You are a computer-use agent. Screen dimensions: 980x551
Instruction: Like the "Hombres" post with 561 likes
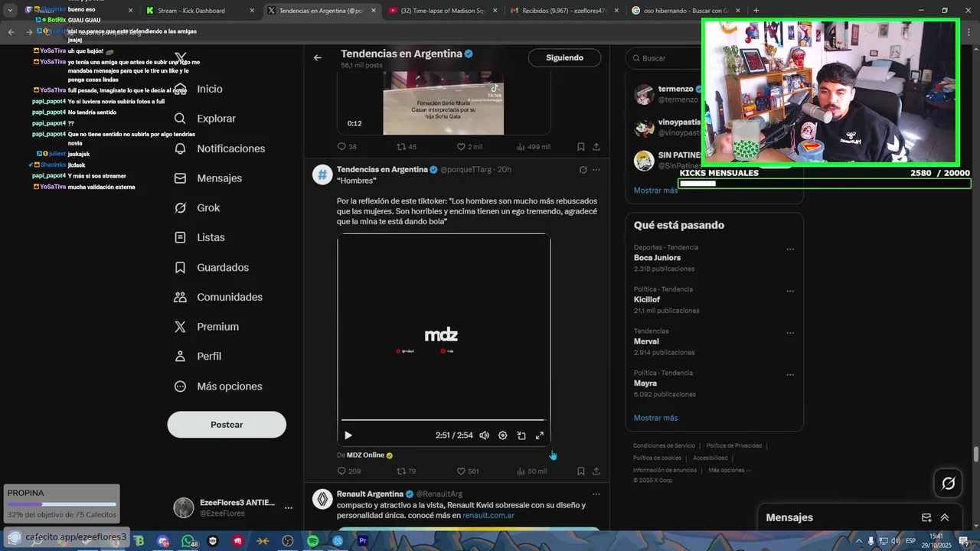click(468, 471)
